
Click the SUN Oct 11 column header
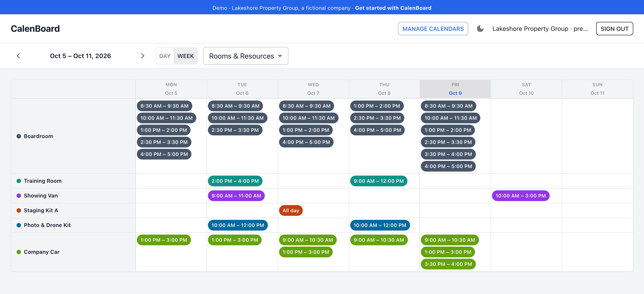(597, 89)
